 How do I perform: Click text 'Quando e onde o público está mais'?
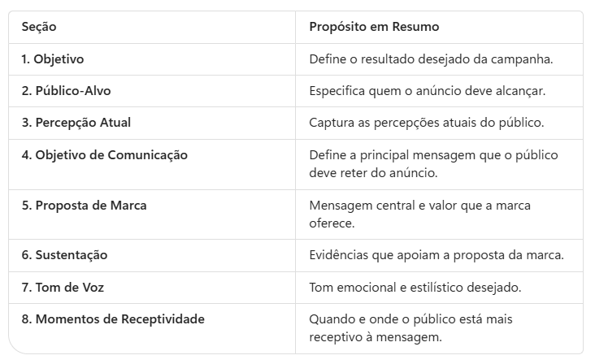point(410,319)
